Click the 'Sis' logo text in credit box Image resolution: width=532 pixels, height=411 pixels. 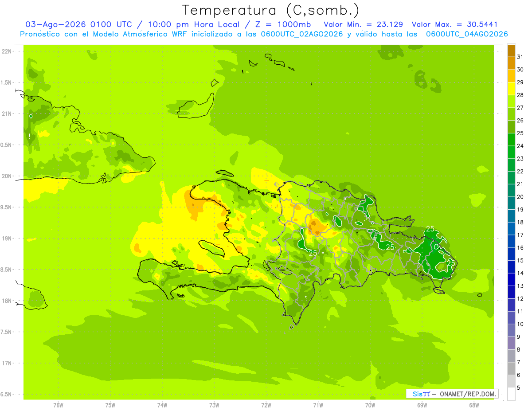coord(417,394)
